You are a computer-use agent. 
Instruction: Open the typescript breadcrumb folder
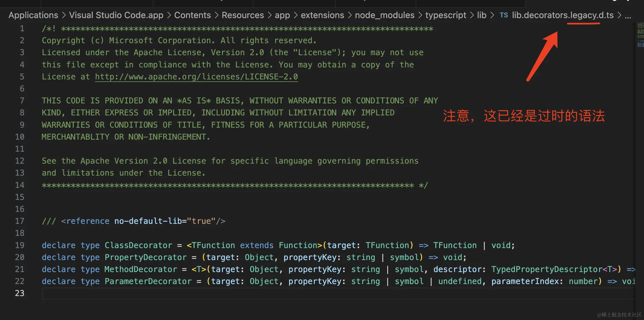pyautogui.click(x=446, y=15)
